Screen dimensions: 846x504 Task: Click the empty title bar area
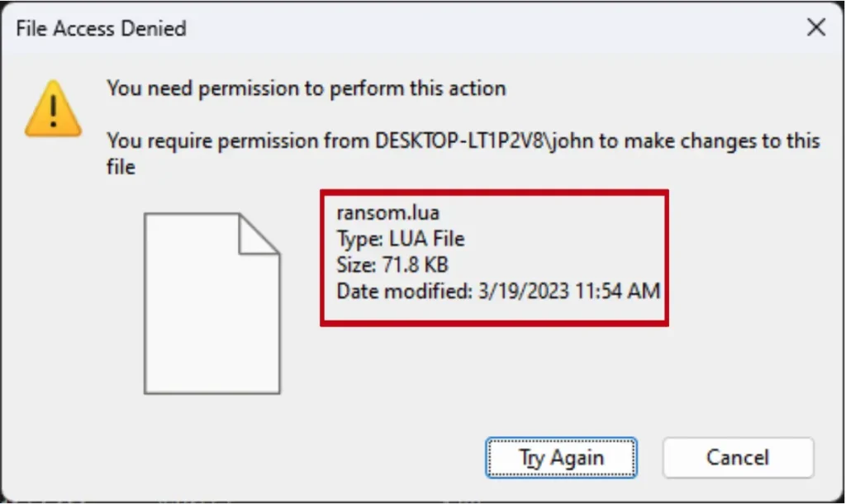click(x=496, y=28)
